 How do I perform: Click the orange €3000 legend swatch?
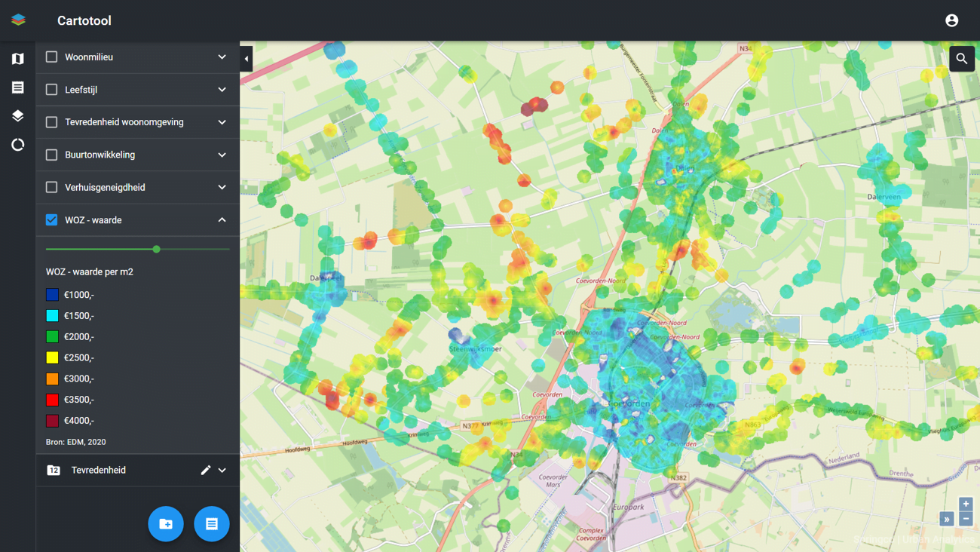click(x=52, y=379)
